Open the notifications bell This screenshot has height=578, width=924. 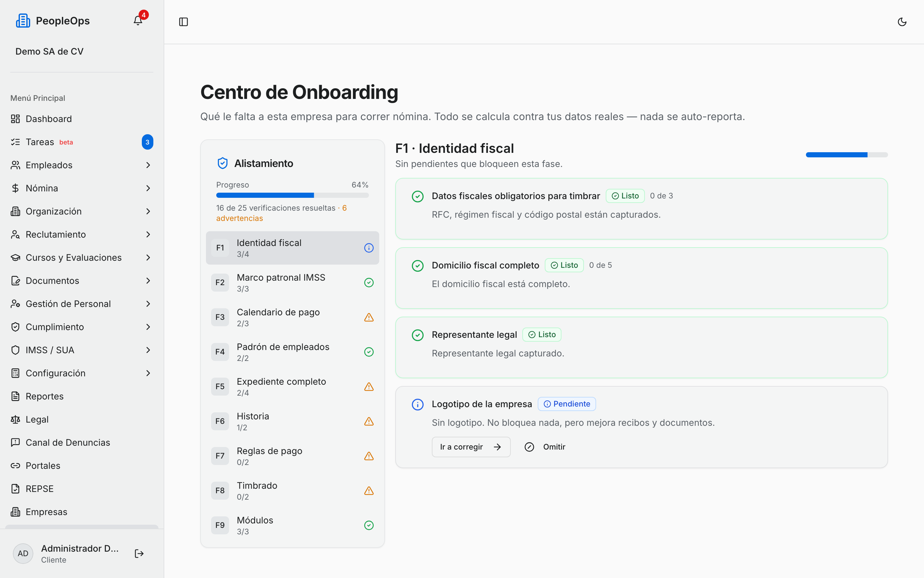click(138, 21)
